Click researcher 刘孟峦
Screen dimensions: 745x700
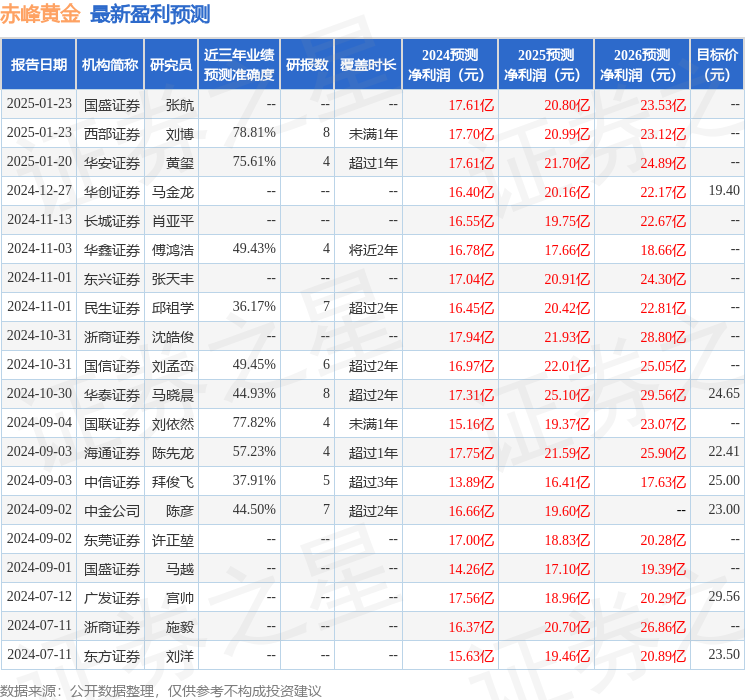coord(173,366)
